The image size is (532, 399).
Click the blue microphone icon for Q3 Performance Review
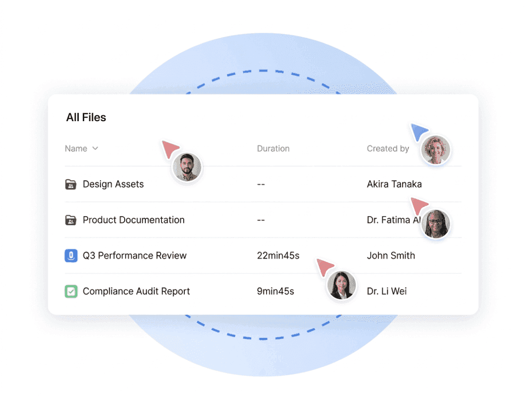(x=71, y=256)
